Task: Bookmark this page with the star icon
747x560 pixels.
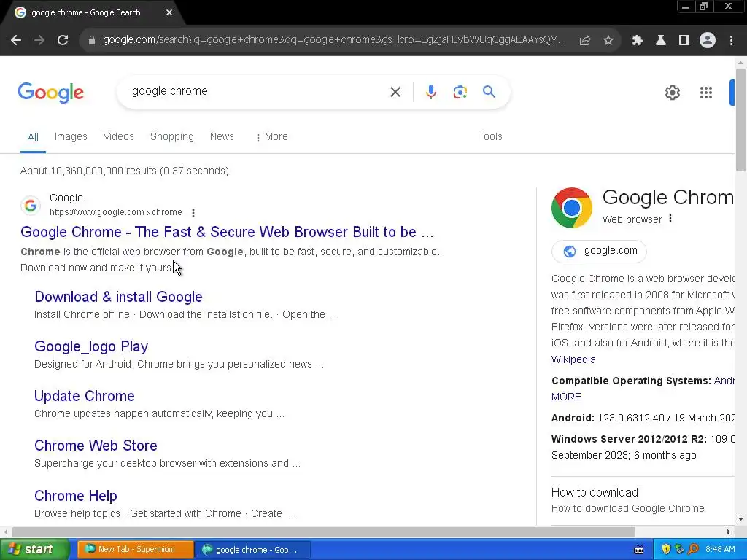Action: [x=608, y=41]
